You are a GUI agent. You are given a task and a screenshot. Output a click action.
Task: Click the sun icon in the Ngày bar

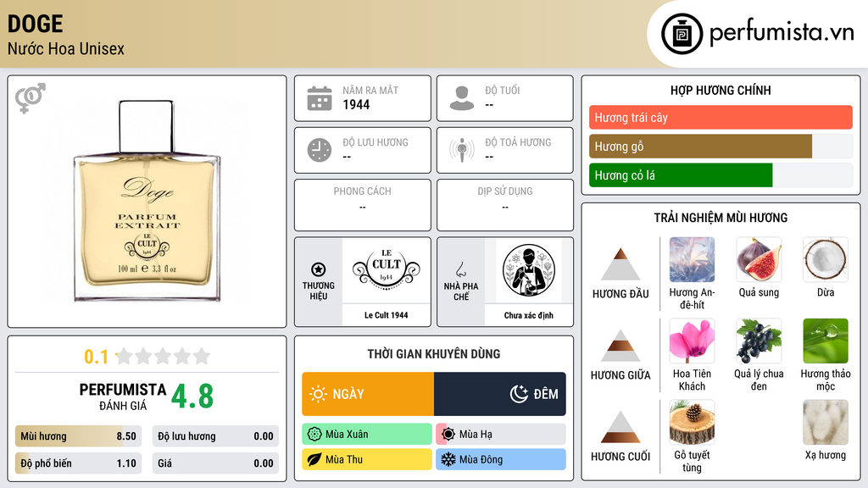[x=319, y=394]
